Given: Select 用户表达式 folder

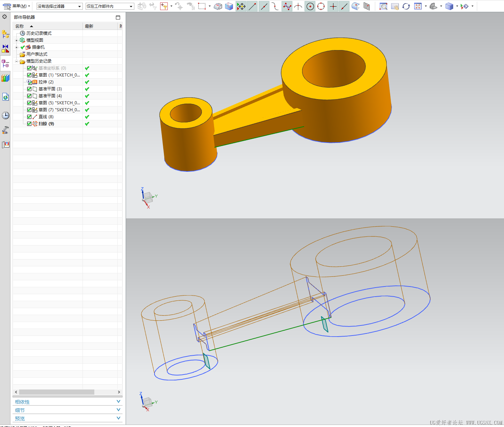Looking at the screenshot, I should click(37, 54).
